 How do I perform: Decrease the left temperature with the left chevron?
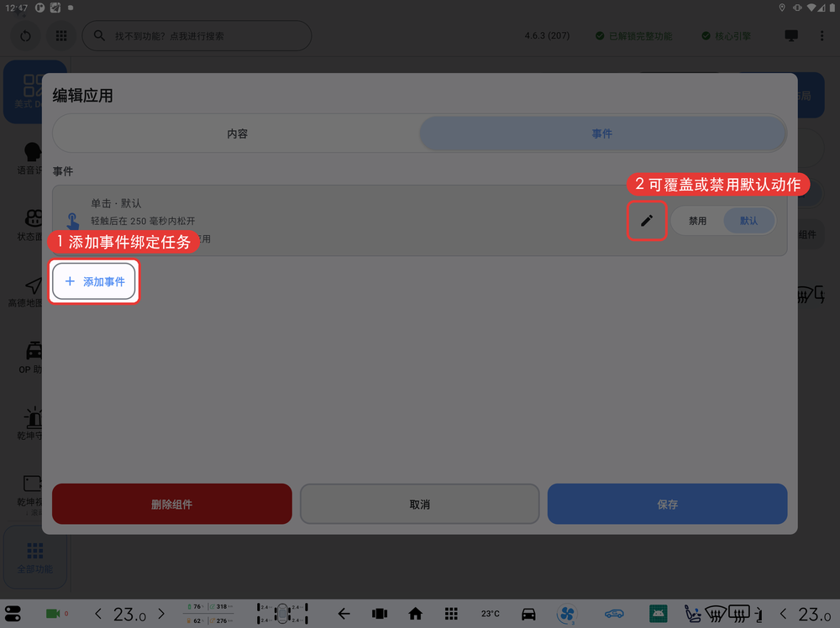pos(98,614)
